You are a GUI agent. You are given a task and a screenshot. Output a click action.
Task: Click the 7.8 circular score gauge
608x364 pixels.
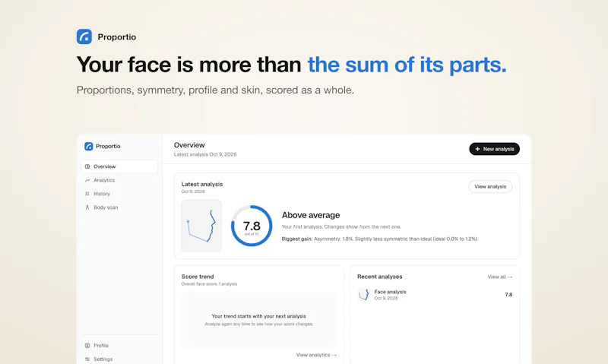pyautogui.click(x=252, y=226)
